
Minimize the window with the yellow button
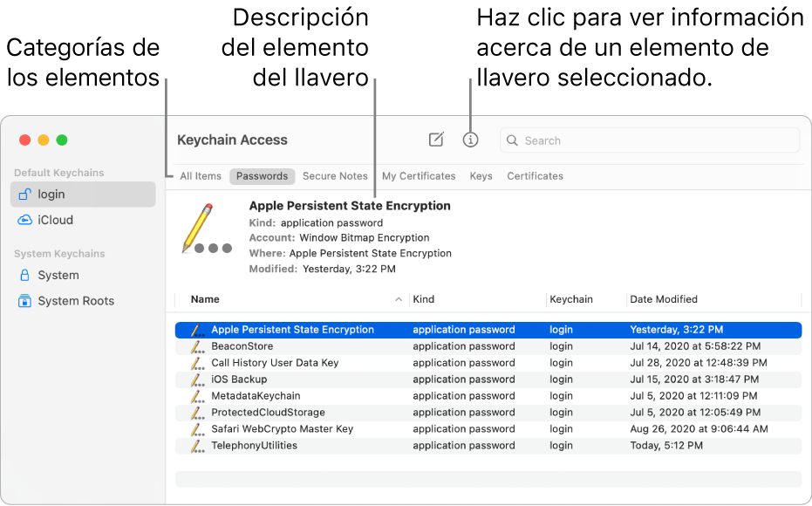pos(44,140)
